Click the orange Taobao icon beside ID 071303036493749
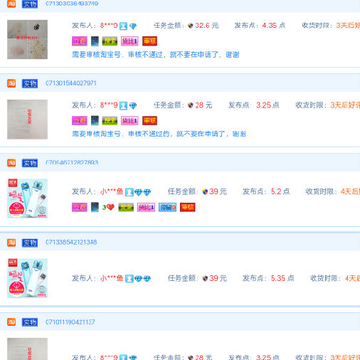This screenshot has height=360, width=360. click(12, 4)
